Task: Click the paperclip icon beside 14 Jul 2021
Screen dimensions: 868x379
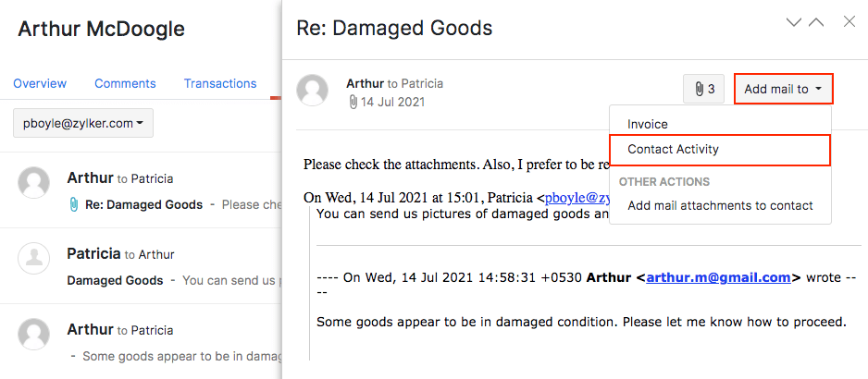Action: click(x=353, y=103)
